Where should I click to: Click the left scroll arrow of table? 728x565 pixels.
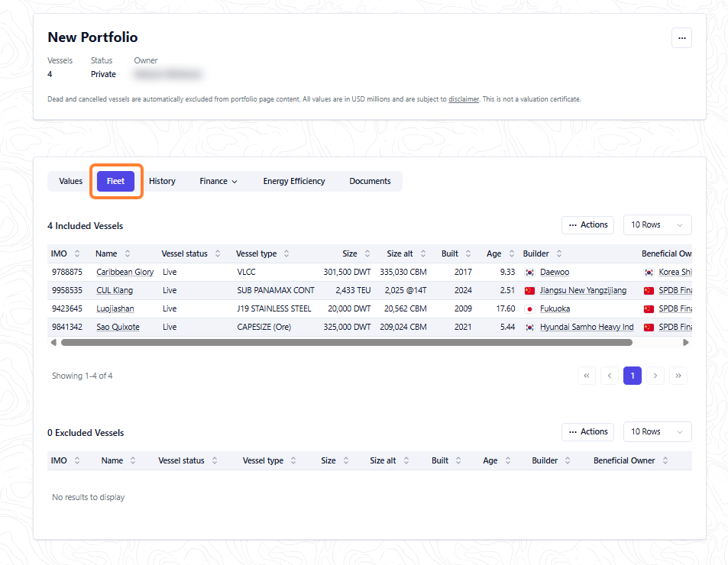click(x=53, y=343)
